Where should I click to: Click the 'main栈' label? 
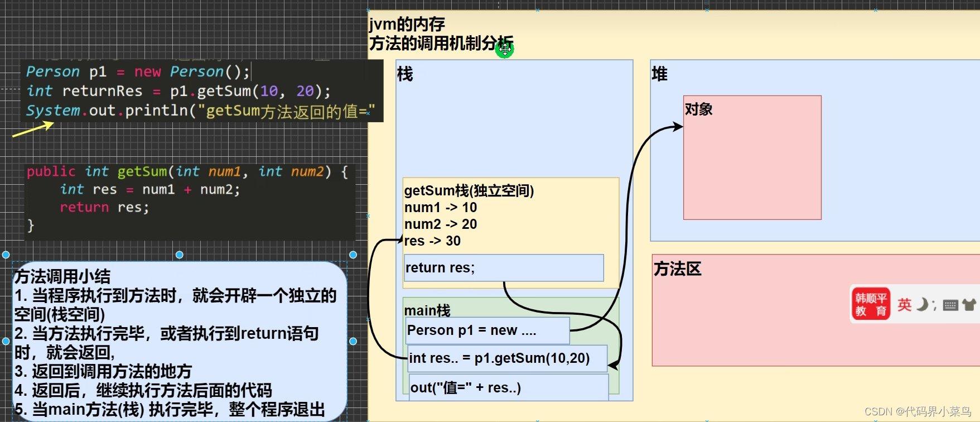(427, 310)
